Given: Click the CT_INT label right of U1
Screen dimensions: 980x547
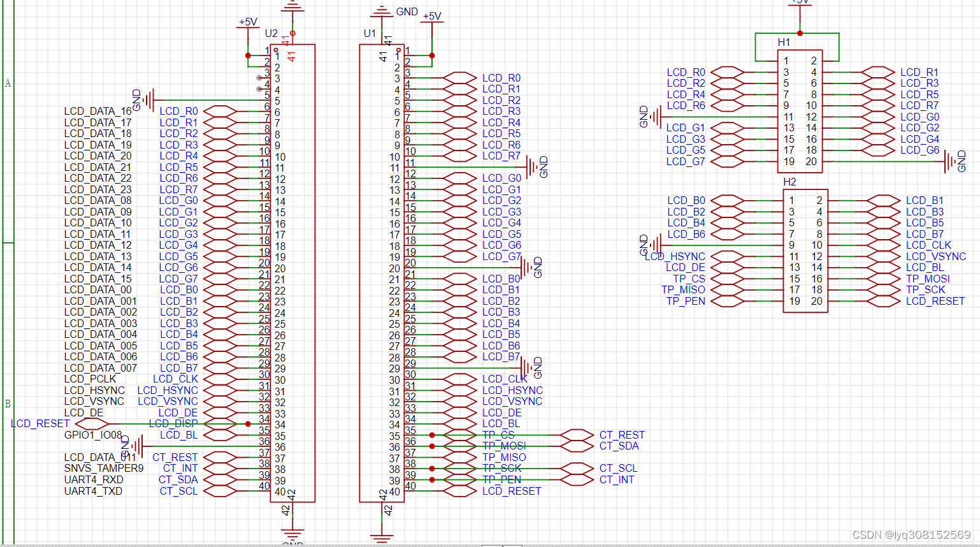Looking at the screenshot, I should coord(617,479).
